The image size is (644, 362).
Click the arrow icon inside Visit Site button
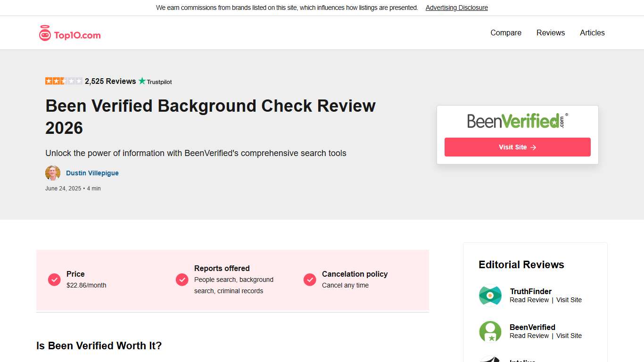pyautogui.click(x=533, y=147)
